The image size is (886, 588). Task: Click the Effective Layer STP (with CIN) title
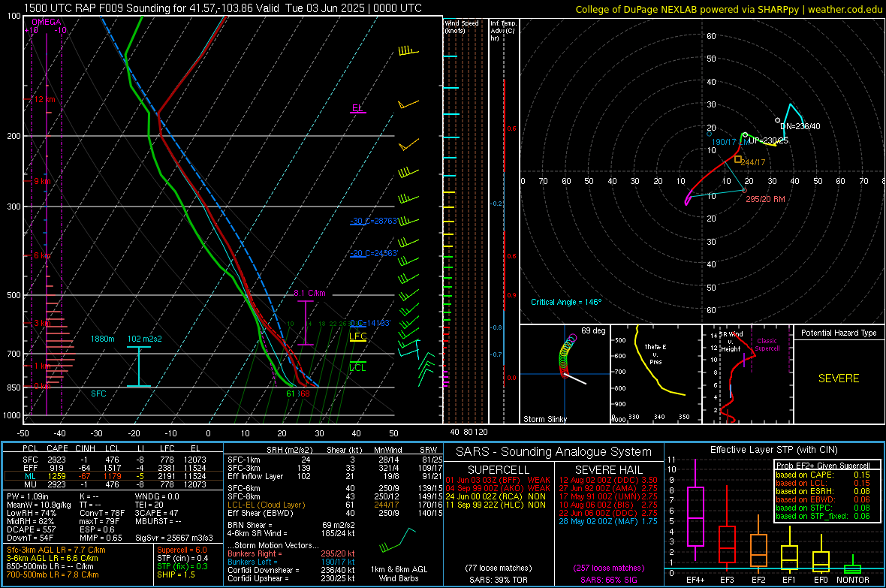pos(773,450)
